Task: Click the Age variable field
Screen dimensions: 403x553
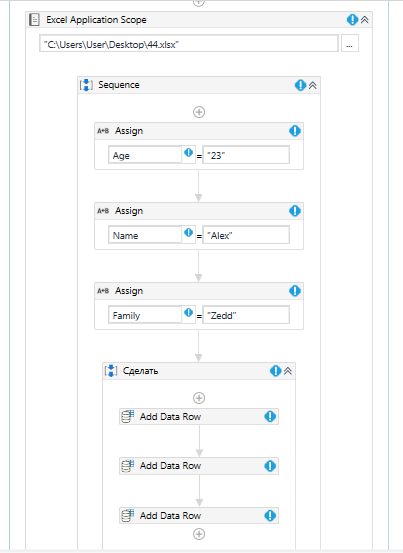Action: tap(145, 155)
